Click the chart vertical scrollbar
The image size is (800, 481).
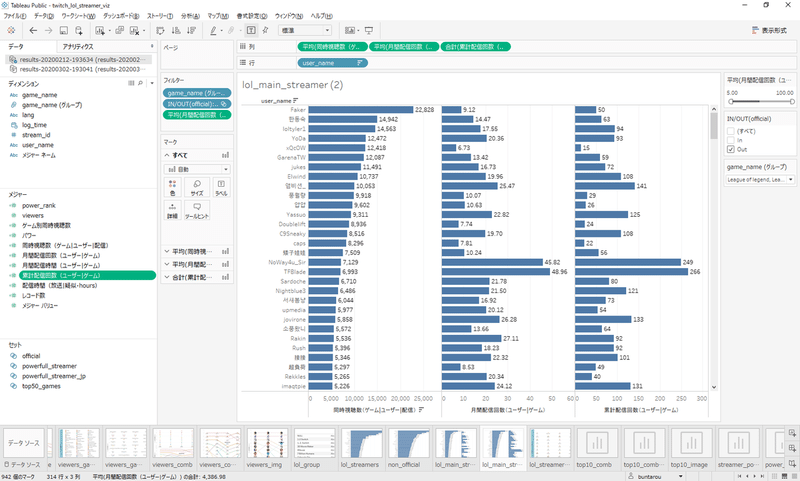point(714,125)
